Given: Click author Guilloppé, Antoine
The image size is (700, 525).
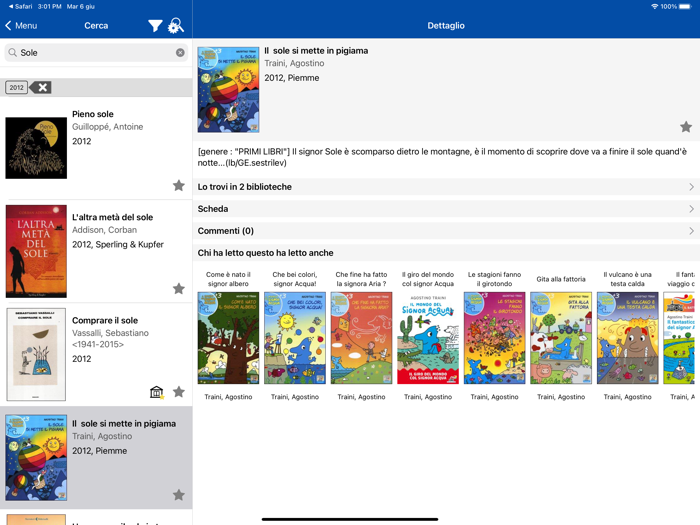Looking at the screenshot, I should pyautogui.click(x=108, y=127).
